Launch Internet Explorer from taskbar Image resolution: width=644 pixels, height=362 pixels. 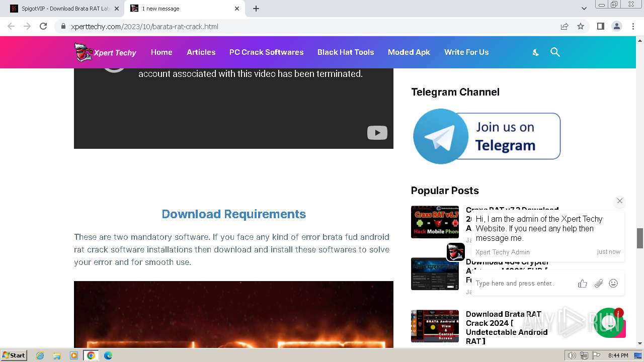[40, 355]
